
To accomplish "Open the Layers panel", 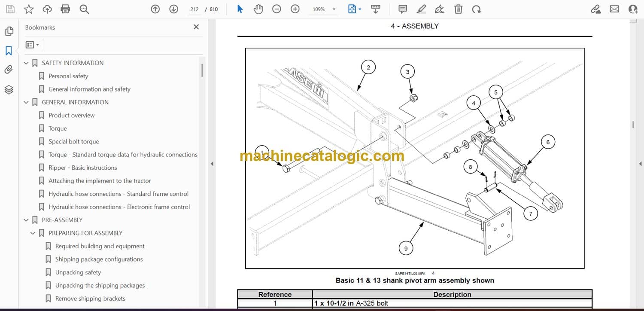I will 9,89.
